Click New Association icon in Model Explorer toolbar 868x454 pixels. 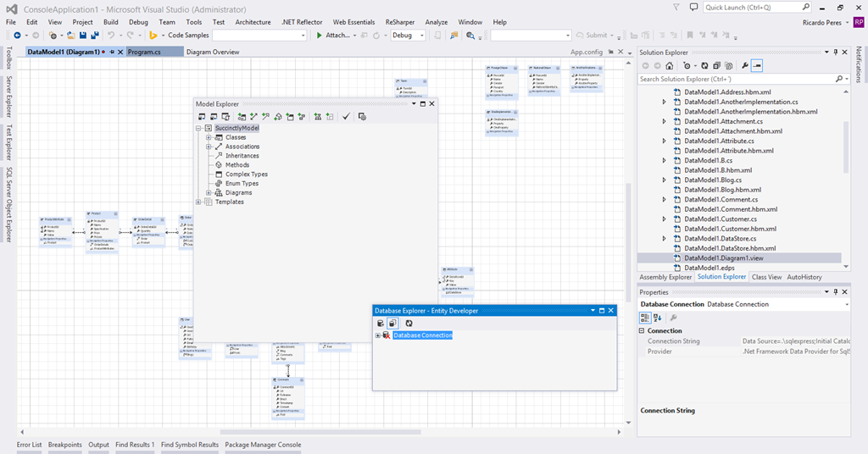[x=253, y=117]
